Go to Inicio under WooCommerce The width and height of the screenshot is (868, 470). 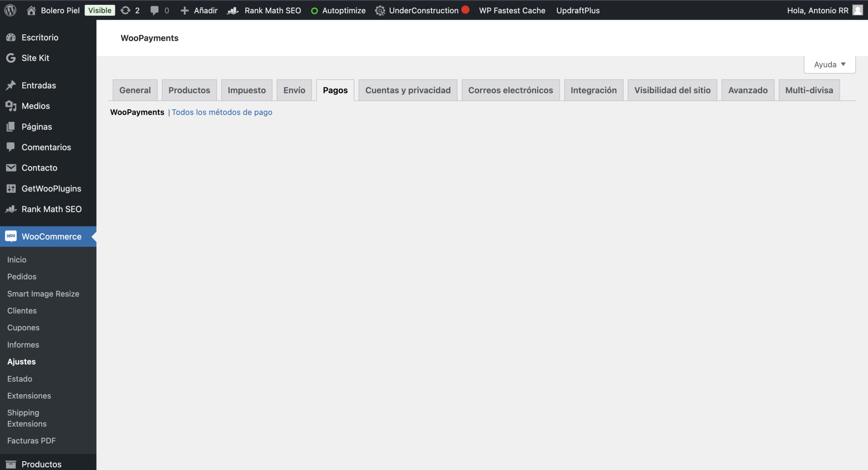tap(17, 260)
